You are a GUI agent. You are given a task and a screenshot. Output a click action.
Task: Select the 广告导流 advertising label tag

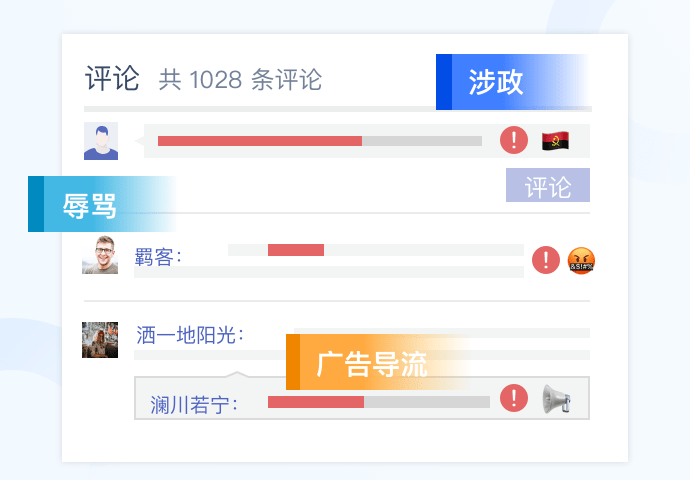click(x=372, y=363)
